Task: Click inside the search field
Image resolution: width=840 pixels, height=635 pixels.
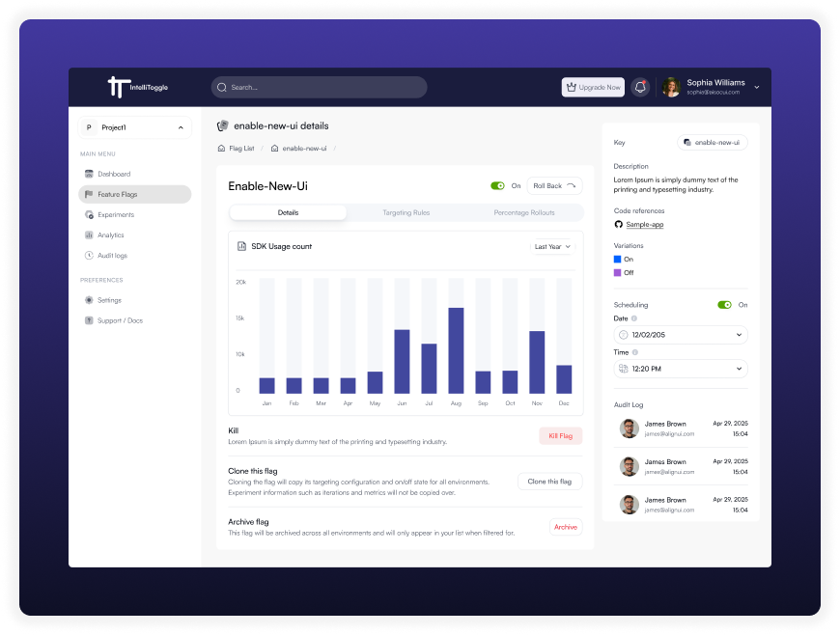Action: 319,87
